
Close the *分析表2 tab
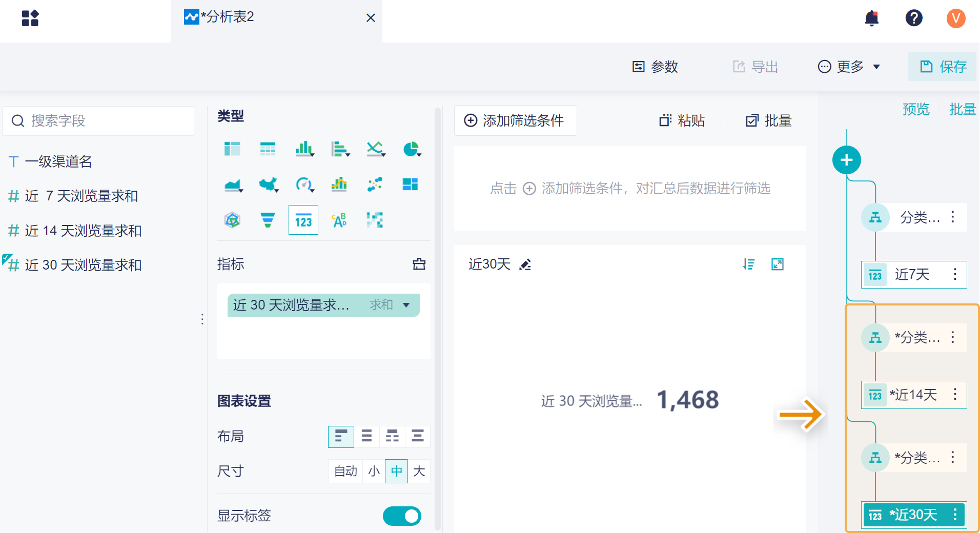tap(371, 18)
